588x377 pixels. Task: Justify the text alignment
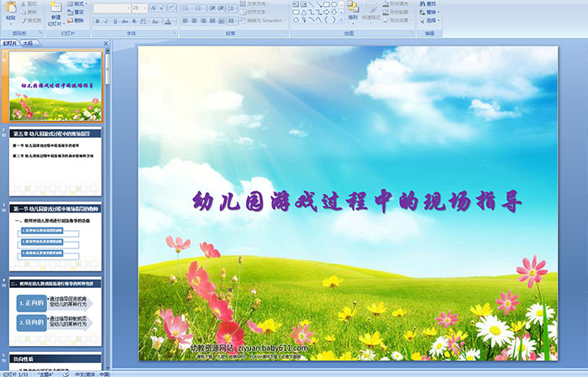(x=213, y=21)
